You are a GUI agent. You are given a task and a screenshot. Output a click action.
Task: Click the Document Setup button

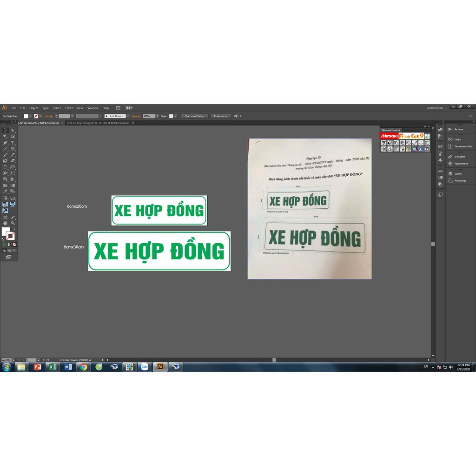194,116
